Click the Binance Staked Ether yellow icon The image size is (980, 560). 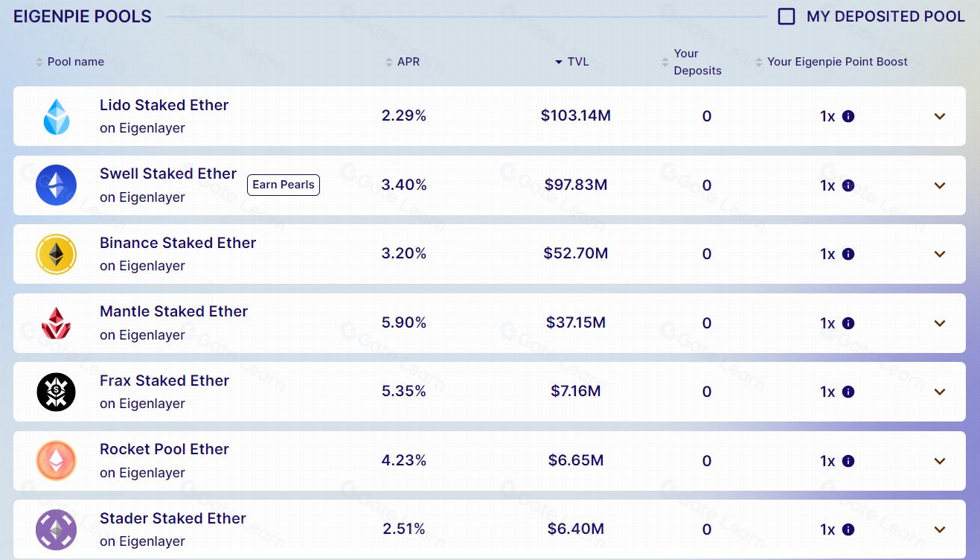pyautogui.click(x=57, y=254)
